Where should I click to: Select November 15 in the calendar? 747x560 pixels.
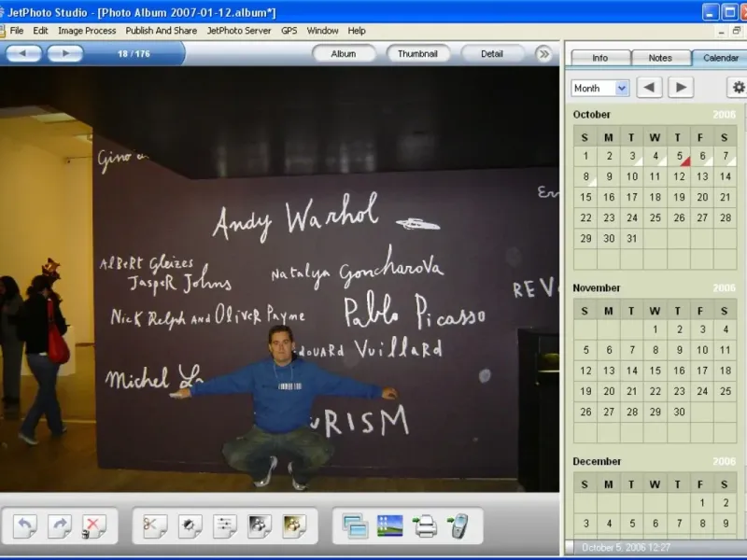[655, 371]
